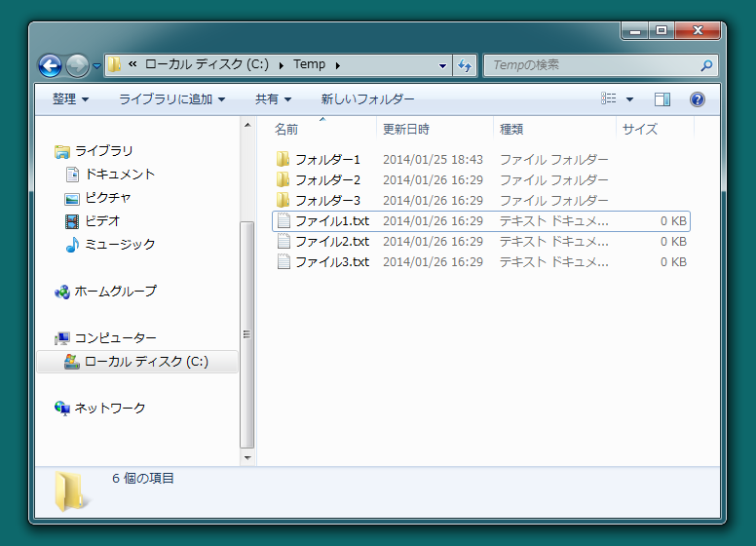The height and width of the screenshot is (546, 756).
Task: Select ローカル ディスク (C:) in address breadcrumb
Action: click(207, 64)
